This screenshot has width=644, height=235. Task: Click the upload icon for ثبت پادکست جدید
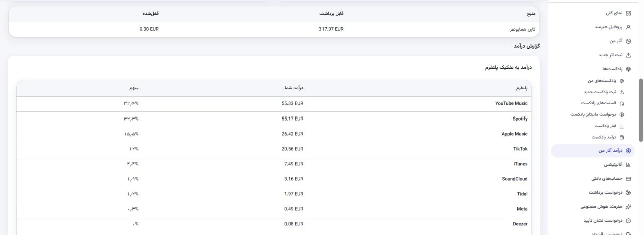click(622, 92)
